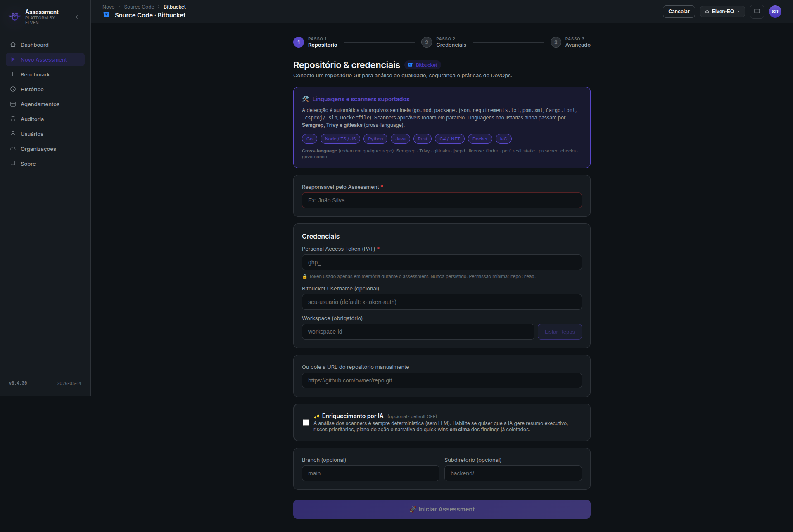
Task: Click the Go language chip
Action: point(309,139)
